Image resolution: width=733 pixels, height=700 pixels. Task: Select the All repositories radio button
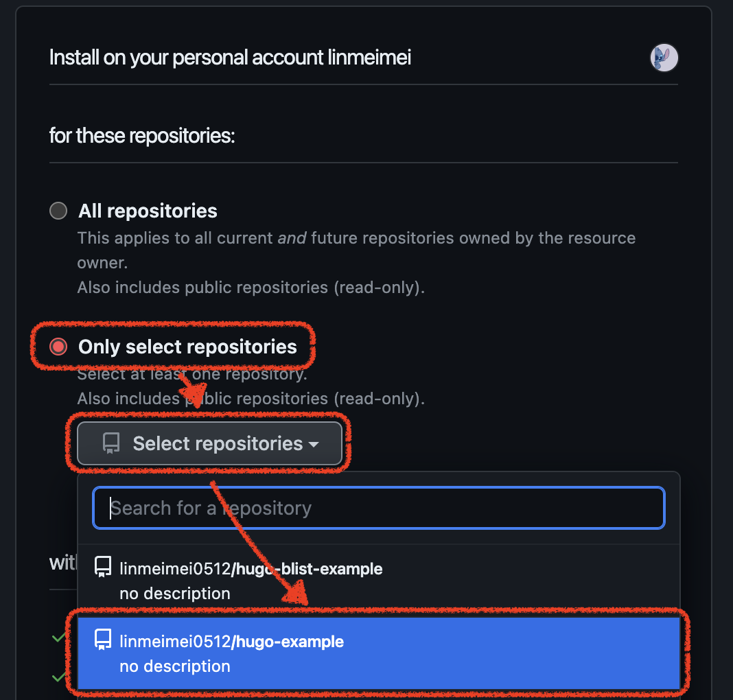(x=58, y=211)
